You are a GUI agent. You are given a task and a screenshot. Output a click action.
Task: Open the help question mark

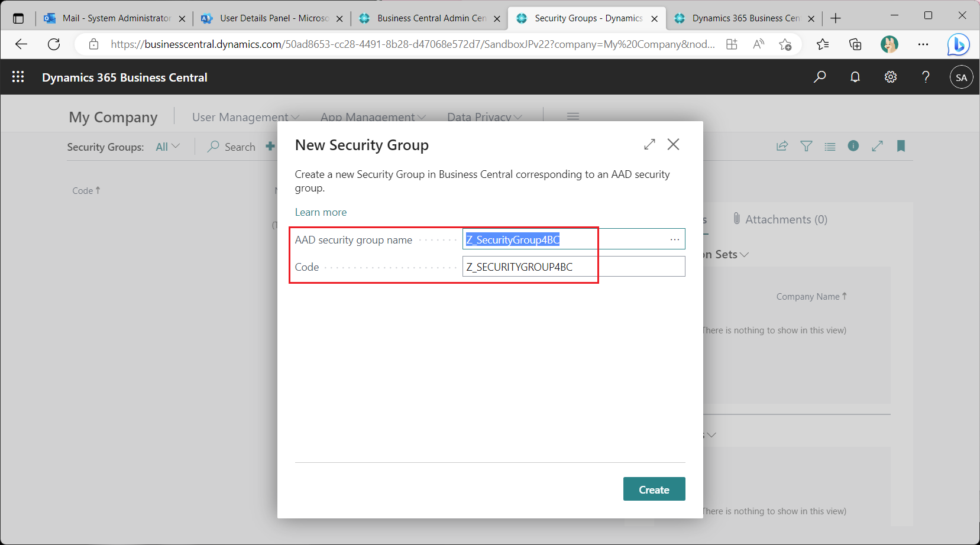tap(926, 77)
